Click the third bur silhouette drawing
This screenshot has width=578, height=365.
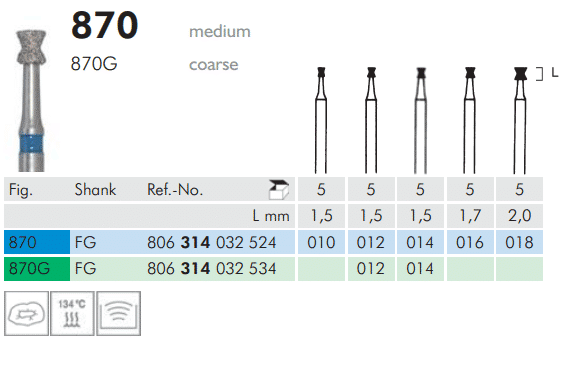click(x=421, y=120)
